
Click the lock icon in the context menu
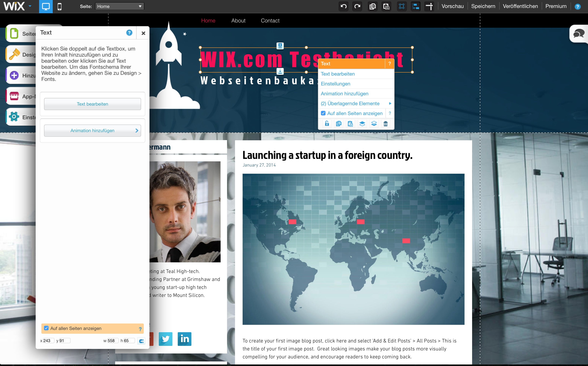tap(327, 124)
